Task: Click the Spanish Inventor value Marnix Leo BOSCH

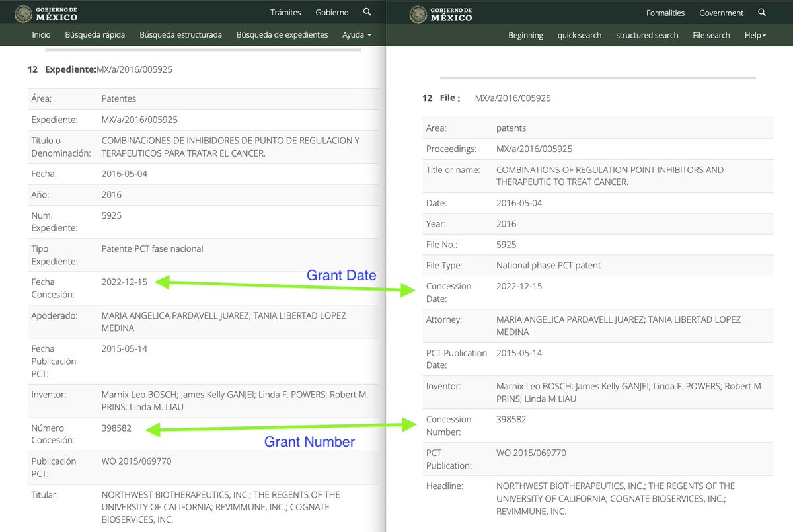Action: pyautogui.click(x=235, y=401)
